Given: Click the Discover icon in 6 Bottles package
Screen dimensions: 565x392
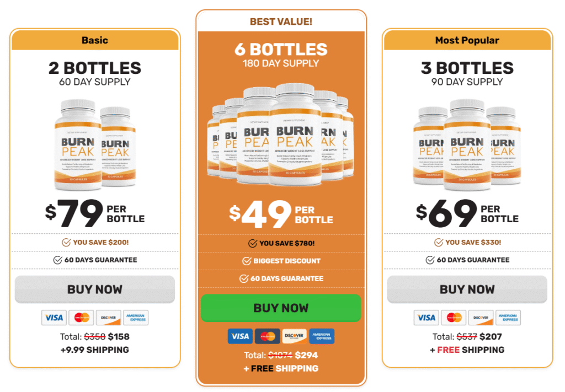Looking at the screenshot, I should coord(295,336).
